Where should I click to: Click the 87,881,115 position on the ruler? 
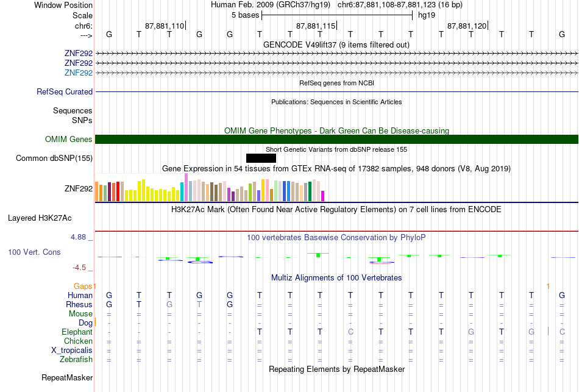point(316,26)
